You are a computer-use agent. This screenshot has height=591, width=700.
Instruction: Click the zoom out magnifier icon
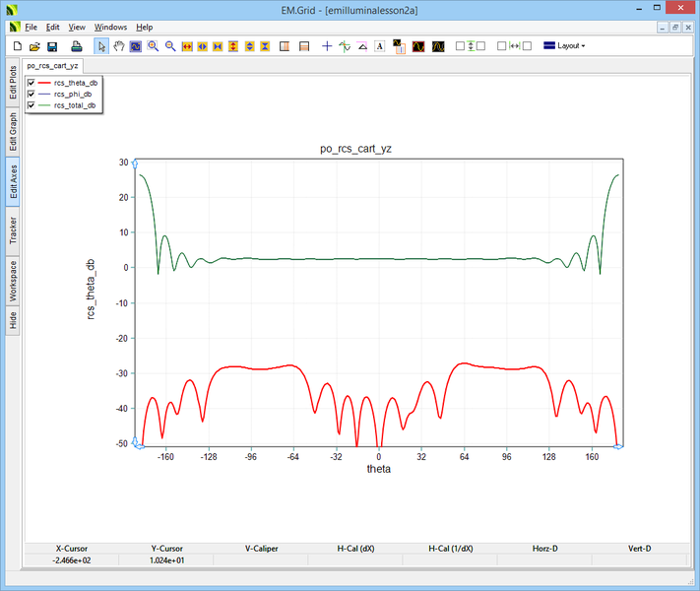coord(170,46)
